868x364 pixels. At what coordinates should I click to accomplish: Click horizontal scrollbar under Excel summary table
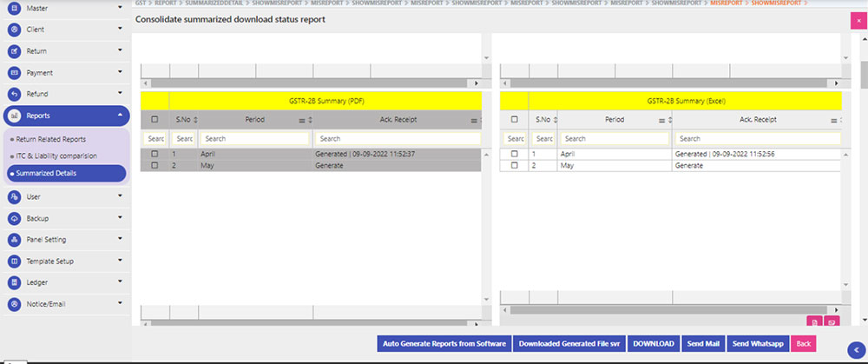(x=668, y=308)
